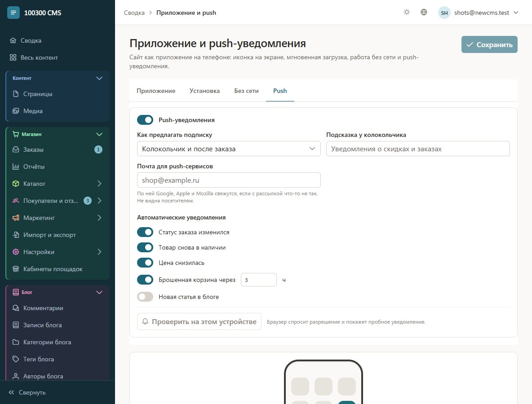Open Отчёты chart icon

tap(16, 167)
